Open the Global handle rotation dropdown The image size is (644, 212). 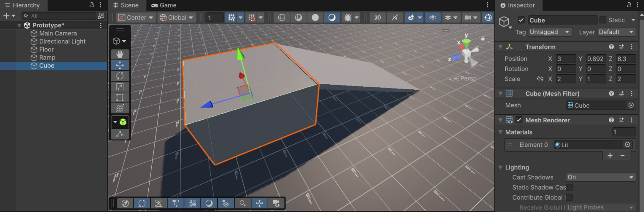click(x=177, y=18)
